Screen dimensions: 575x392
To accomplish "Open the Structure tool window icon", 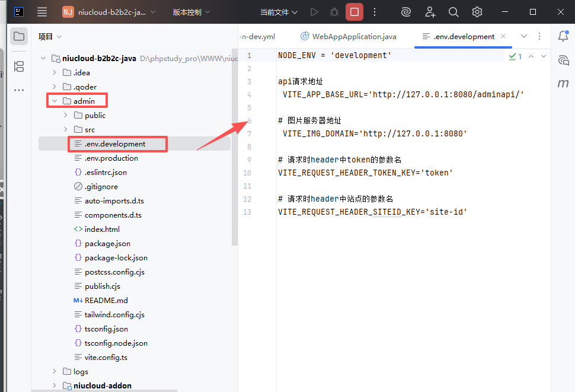I will 19,66.
